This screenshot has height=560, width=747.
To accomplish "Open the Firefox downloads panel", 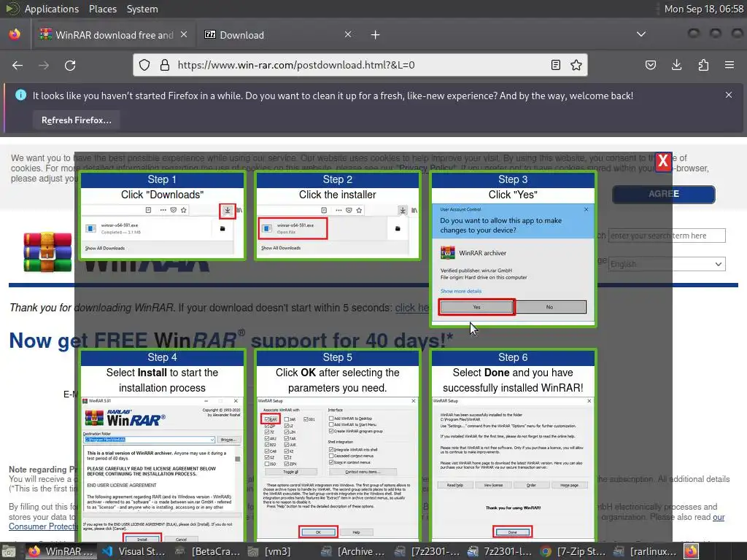I will tap(676, 65).
